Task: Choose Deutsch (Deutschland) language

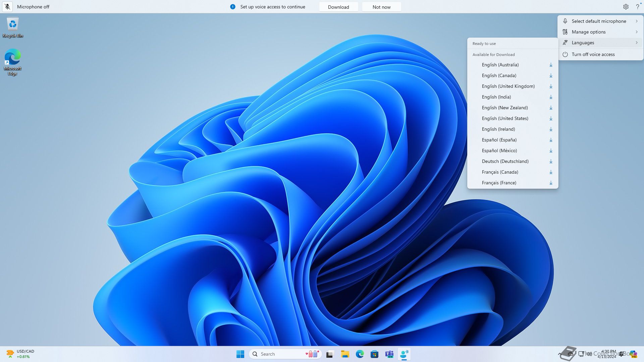Action: (513, 161)
